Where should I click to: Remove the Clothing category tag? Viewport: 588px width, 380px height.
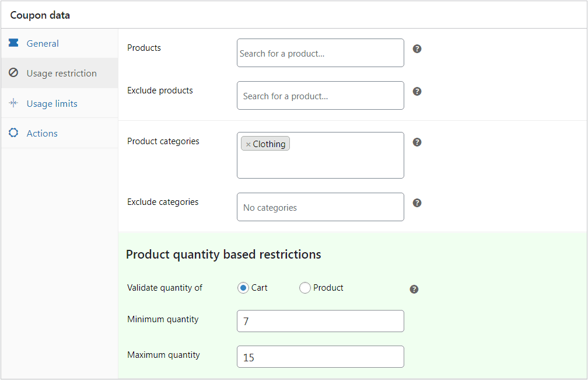248,144
